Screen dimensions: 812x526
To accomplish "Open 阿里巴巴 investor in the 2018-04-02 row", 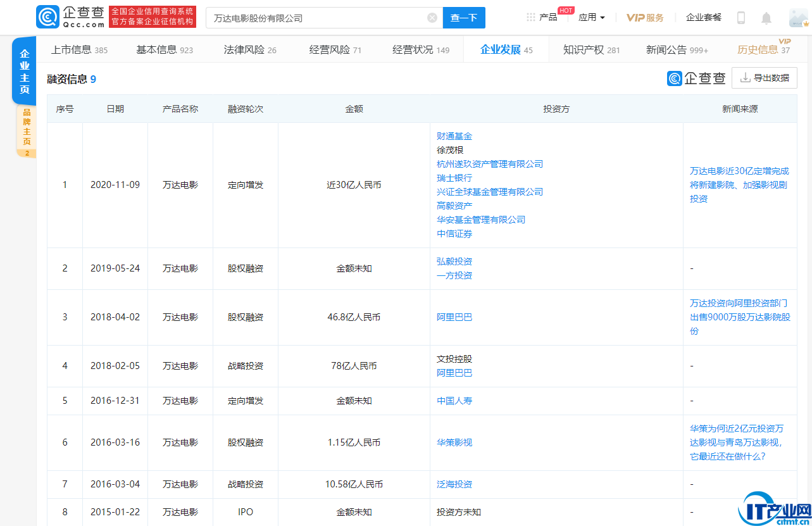I will point(454,317).
